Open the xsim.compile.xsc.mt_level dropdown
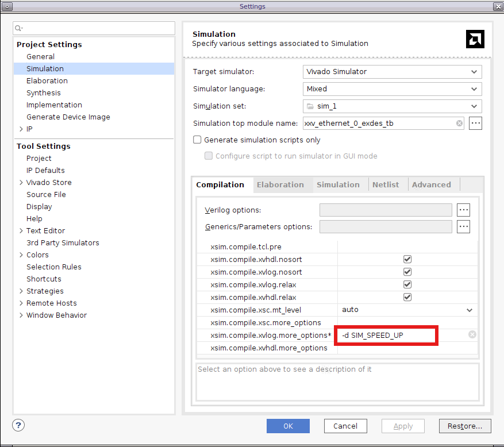Image resolution: width=504 pixels, height=447 pixels. click(x=470, y=310)
